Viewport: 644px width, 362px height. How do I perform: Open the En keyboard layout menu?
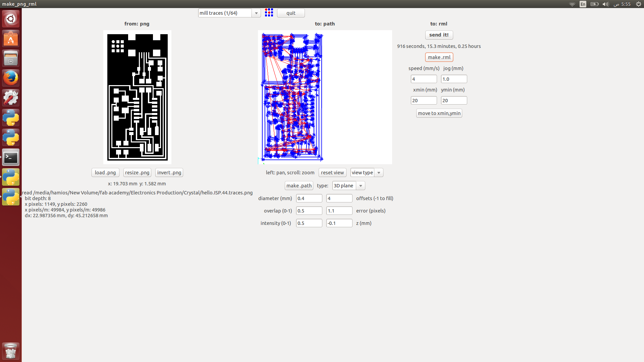pos(583,4)
